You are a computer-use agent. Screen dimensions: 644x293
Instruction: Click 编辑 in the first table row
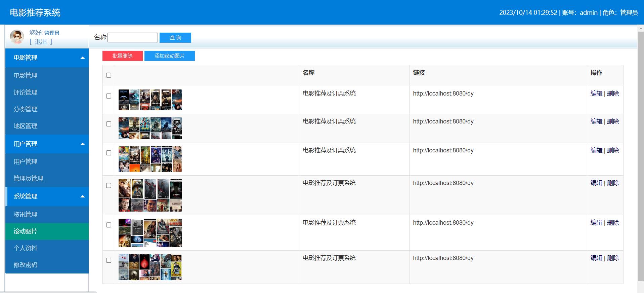point(596,94)
